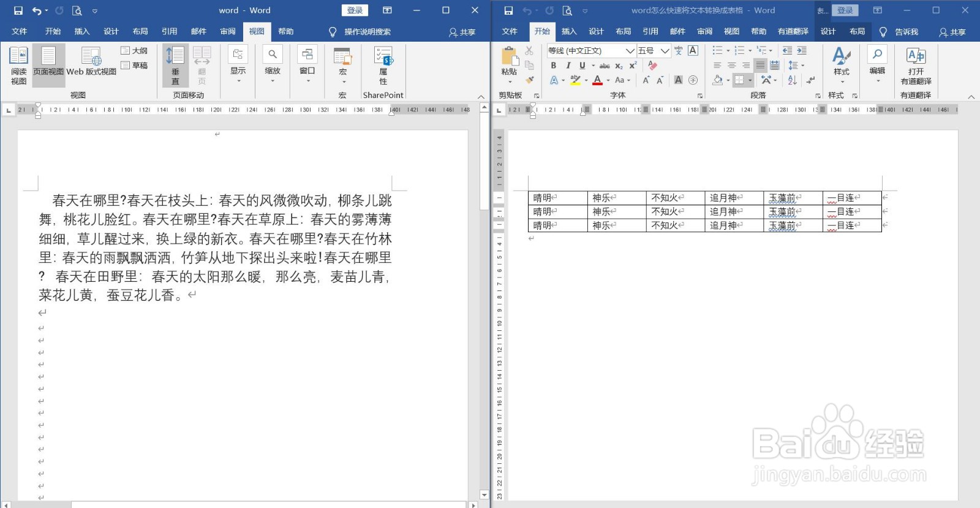Toggle Superscript formatting
The width and height of the screenshot is (980, 508).
click(x=633, y=66)
